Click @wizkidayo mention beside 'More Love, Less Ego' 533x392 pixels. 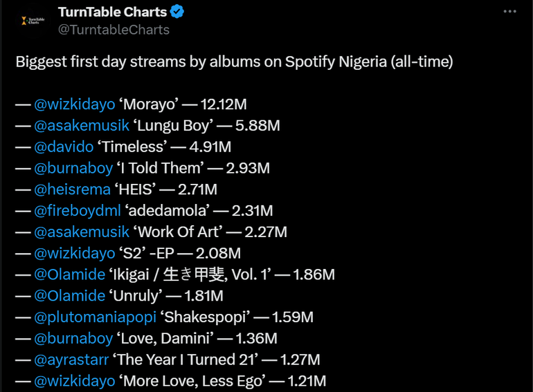tap(75, 380)
